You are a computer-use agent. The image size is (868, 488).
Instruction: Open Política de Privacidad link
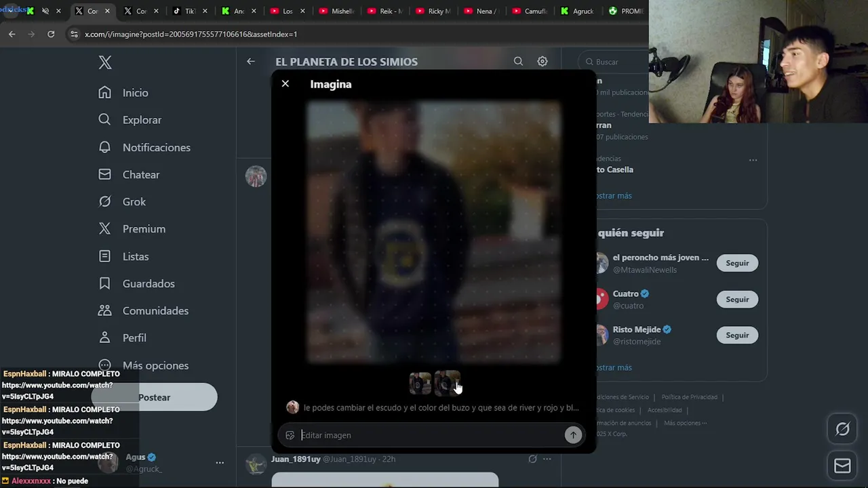click(689, 397)
